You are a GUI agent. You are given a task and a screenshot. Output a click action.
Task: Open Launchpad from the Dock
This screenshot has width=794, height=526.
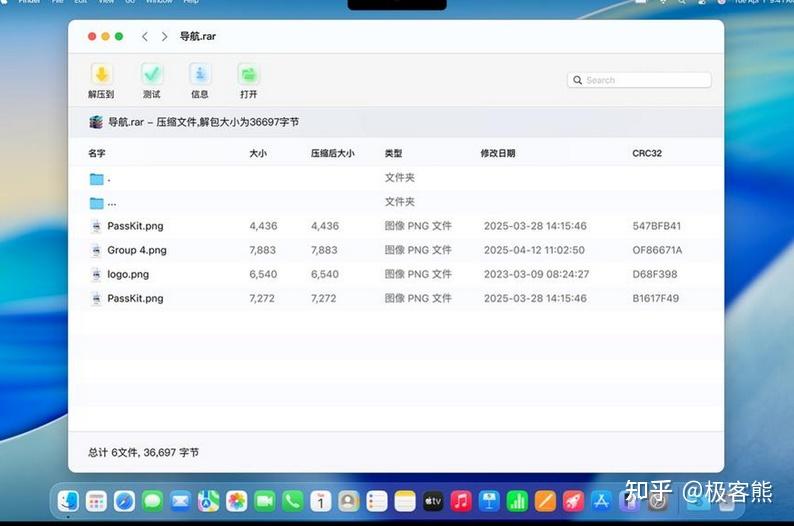(96, 501)
